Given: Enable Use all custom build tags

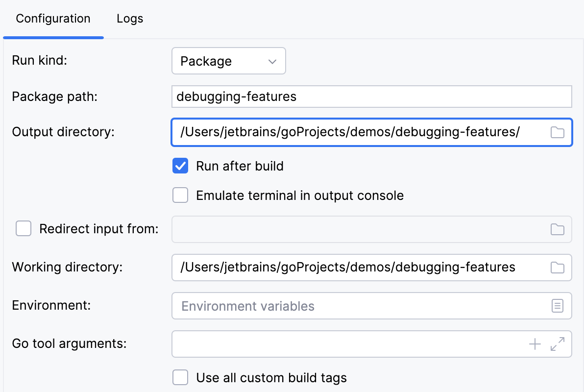Looking at the screenshot, I should 180,377.
